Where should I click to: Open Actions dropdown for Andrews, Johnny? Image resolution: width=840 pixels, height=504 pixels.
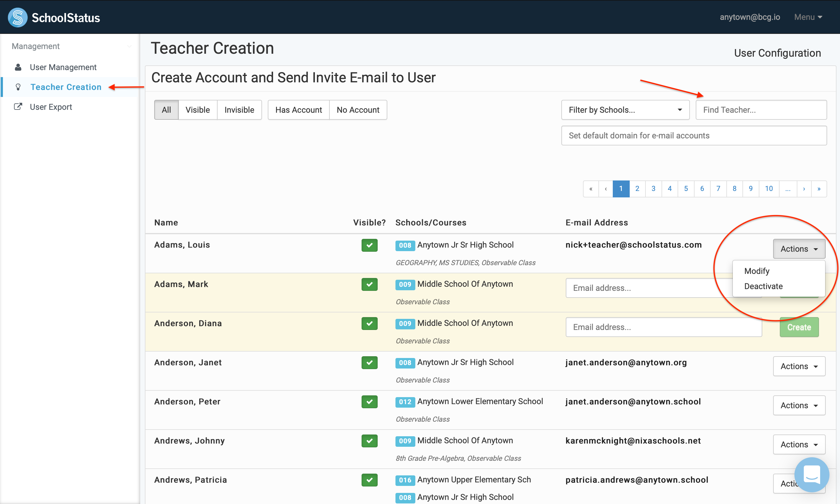pos(799,444)
